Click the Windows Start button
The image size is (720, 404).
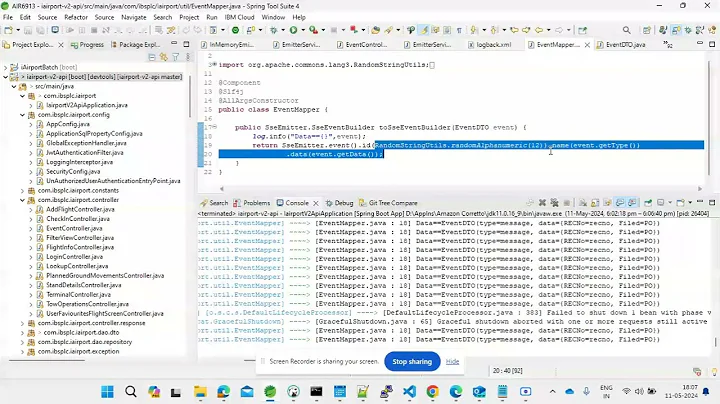click(107, 392)
